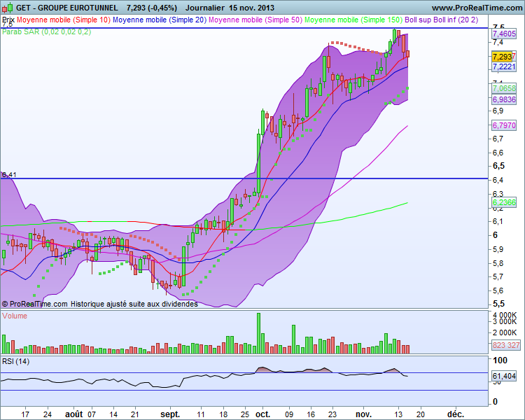Click the 61,404 RSI value tag
This screenshot has width=525, height=420.
pyautogui.click(x=504, y=376)
